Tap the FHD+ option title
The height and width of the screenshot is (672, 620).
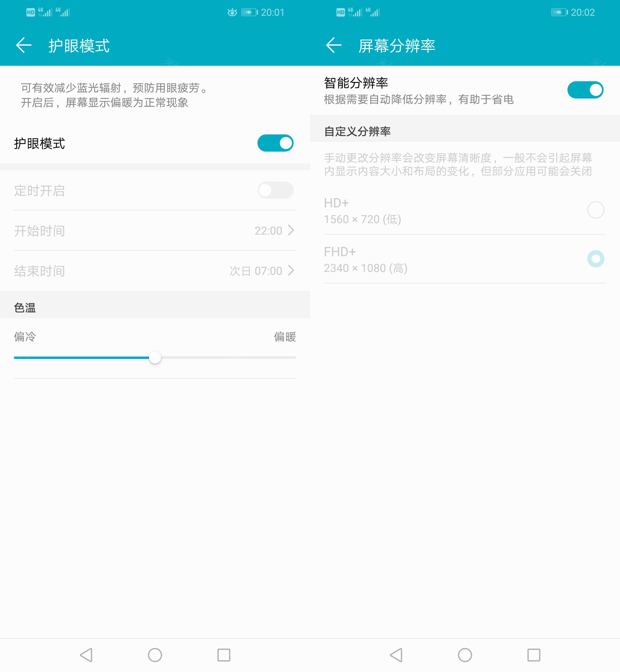340,252
